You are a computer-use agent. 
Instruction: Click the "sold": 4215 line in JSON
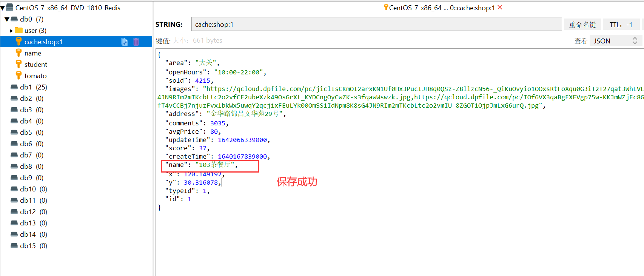pyautogui.click(x=189, y=80)
